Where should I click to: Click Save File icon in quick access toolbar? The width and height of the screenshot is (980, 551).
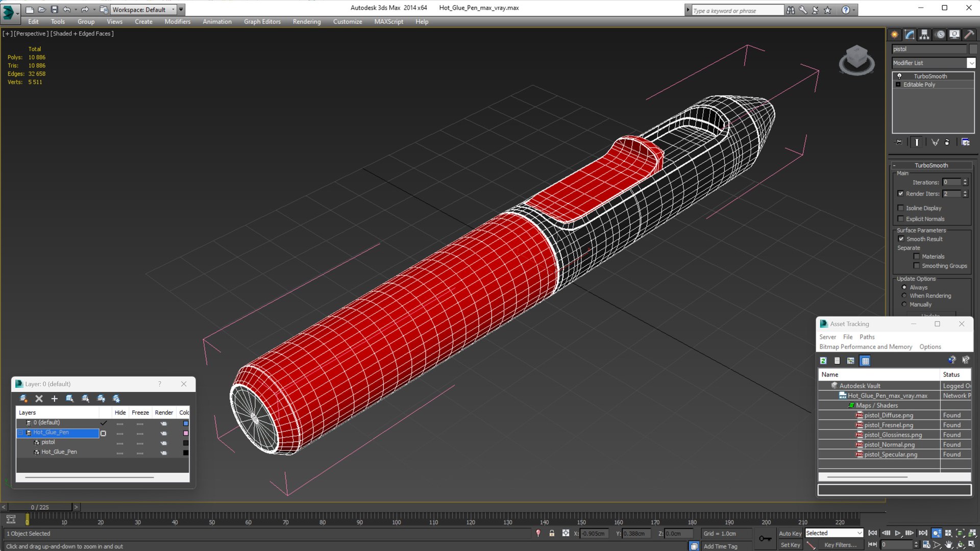point(54,9)
